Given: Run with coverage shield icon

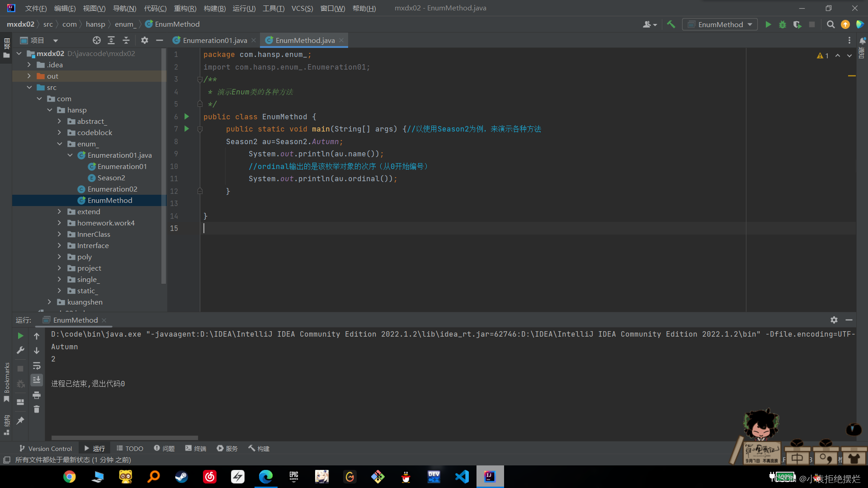Looking at the screenshot, I should 797,24.
